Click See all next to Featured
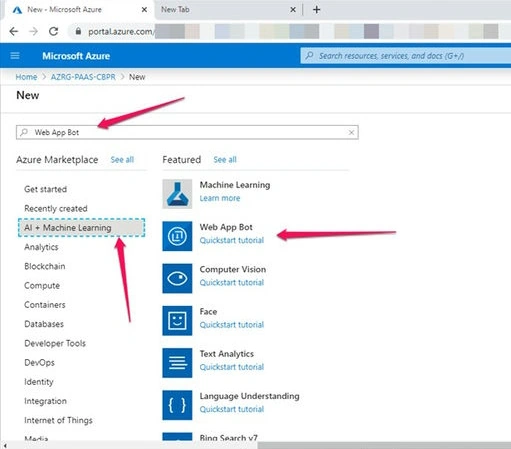Viewport: 511px width, 449px height. [225, 160]
